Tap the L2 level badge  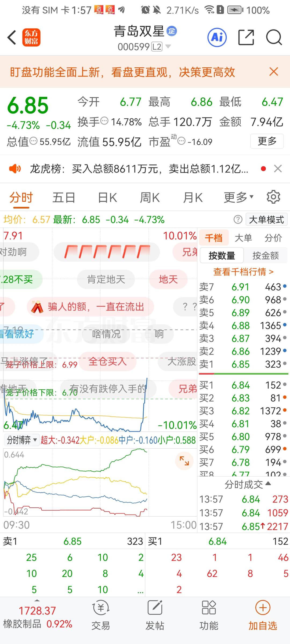coord(157,47)
